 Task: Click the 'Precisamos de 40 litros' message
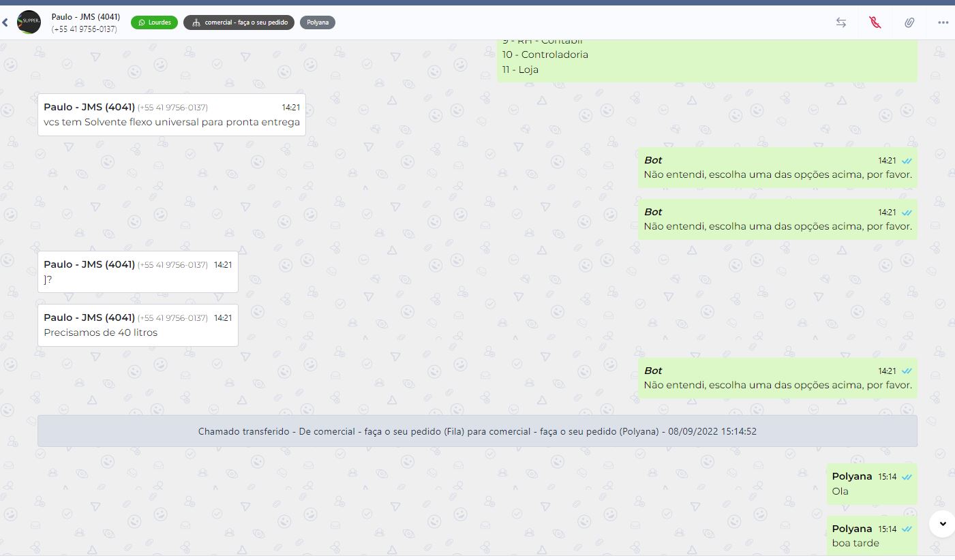point(100,332)
